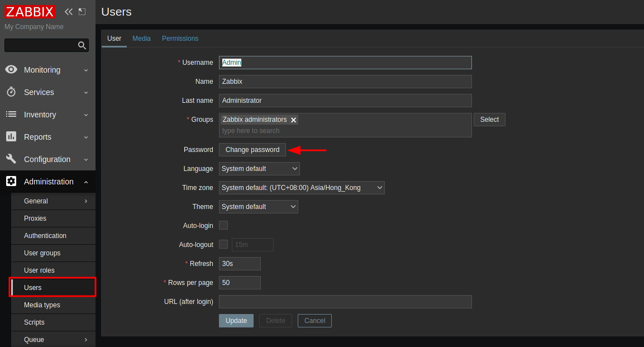Image resolution: width=644 pixels, height=347 pixels.
Task: Click the disabled Delete button
Action: (275, 321)
